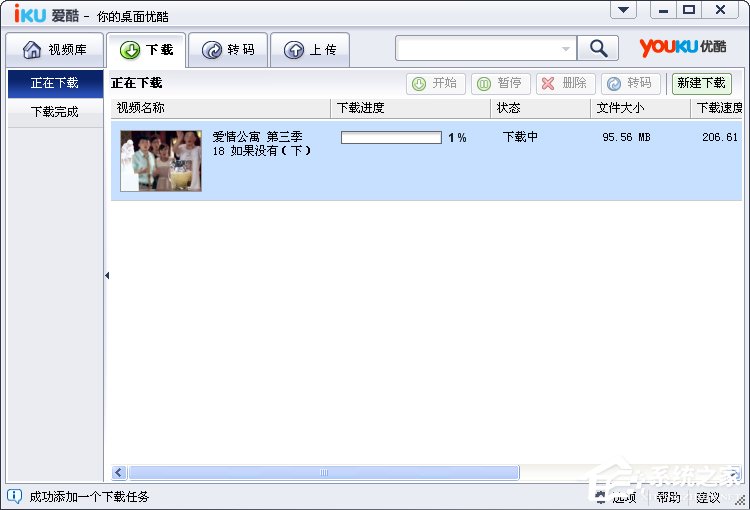Expand the search history dropdown arrow
Image resolution: width=750 pixels, height=510 pixels.
[x=566, y=49]
